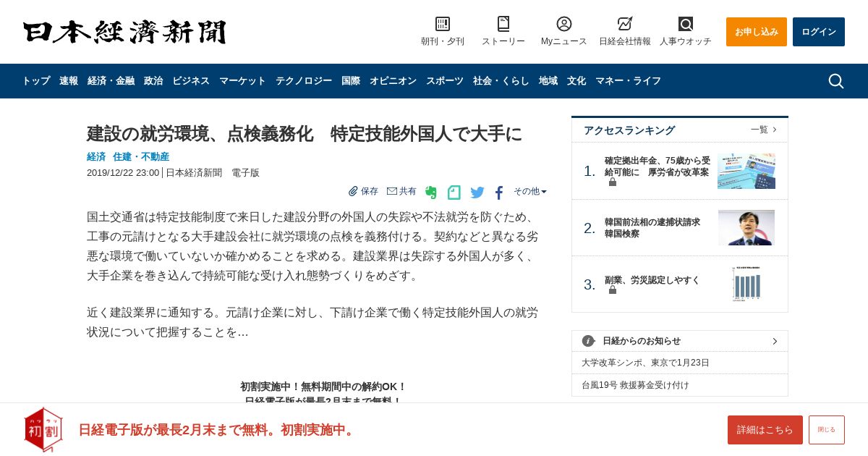The height and width of the screenshot is (456, 868).
Task: Open the 人事ウオッチ search icon
Action: pos(686,24)
